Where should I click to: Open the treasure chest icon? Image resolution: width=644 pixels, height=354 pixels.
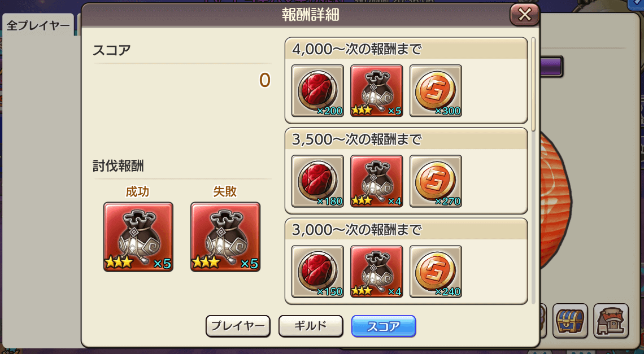pos(570,321)
